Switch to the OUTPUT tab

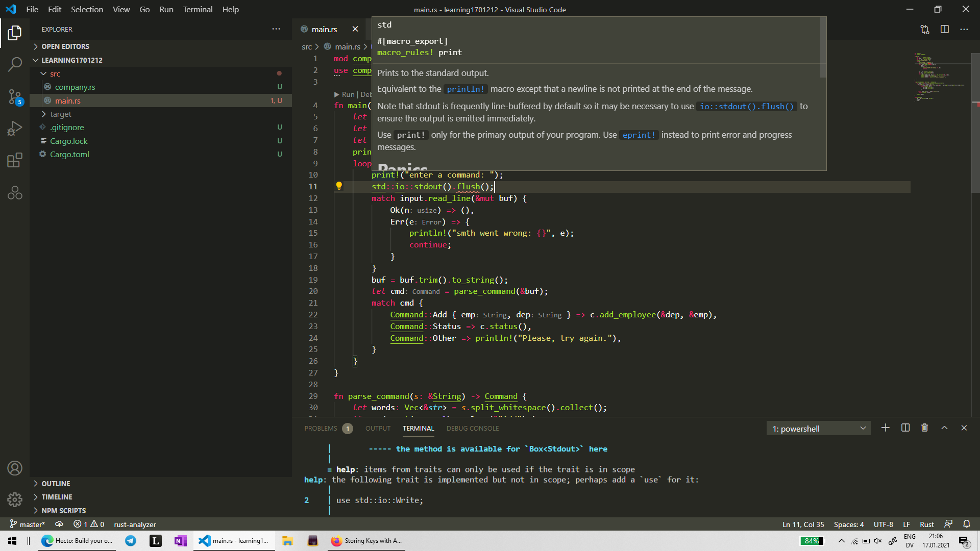[x=378, y=429]
